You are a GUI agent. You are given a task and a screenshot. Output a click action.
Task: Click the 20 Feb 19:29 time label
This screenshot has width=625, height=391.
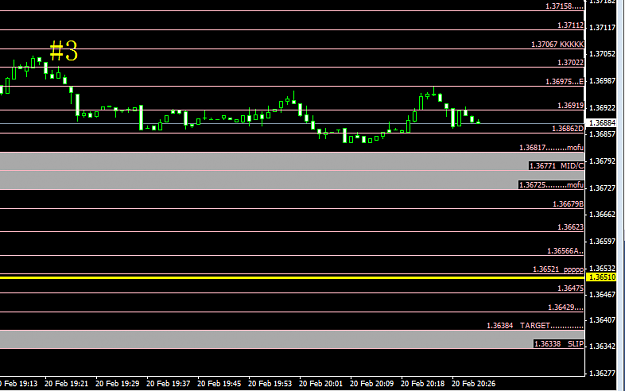point(117,383)
